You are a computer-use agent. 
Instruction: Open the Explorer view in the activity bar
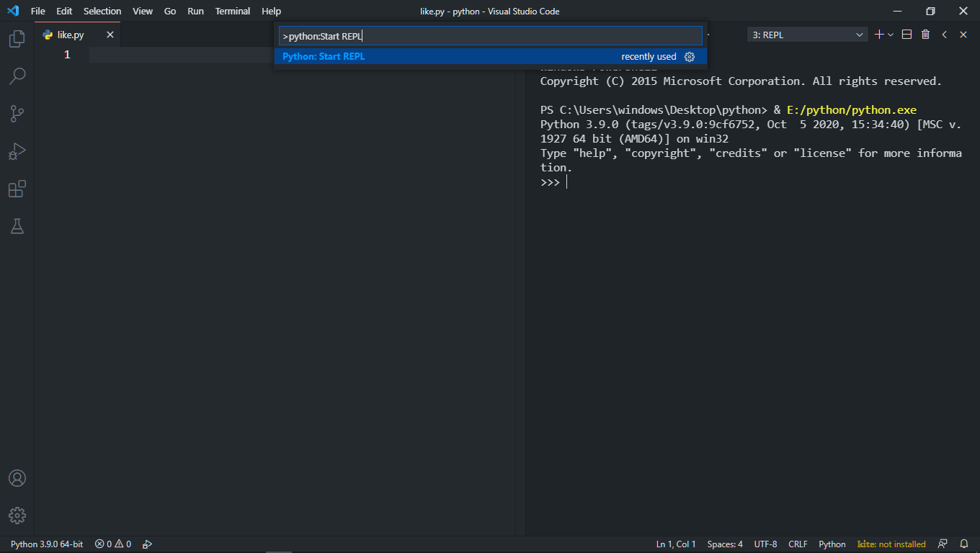point(17,38)
